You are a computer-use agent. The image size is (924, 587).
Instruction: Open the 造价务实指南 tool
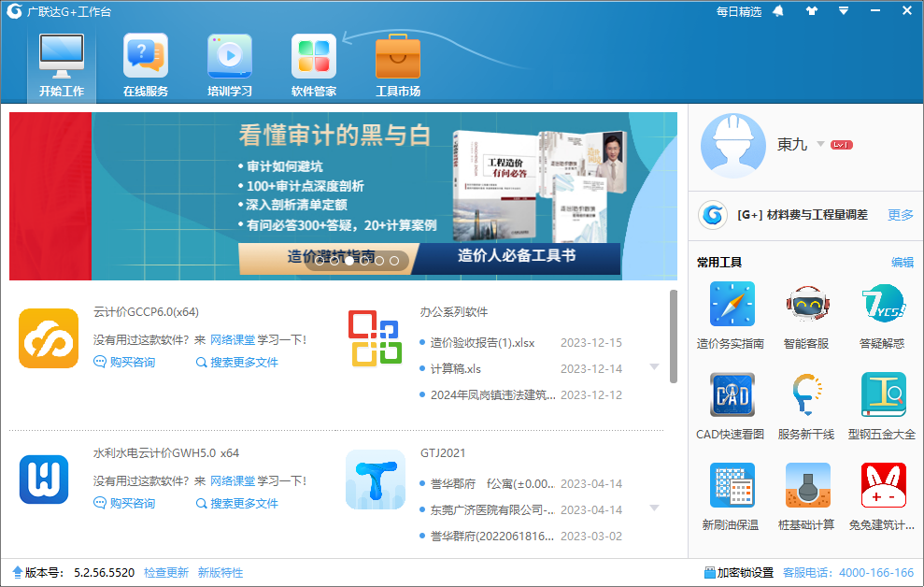(x=731, y=316)
